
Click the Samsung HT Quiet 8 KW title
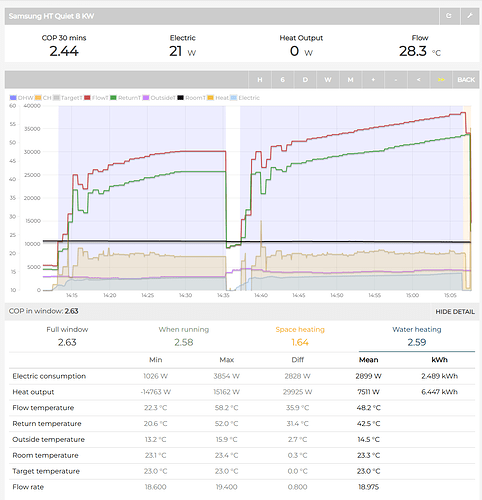tap(51, 16)
